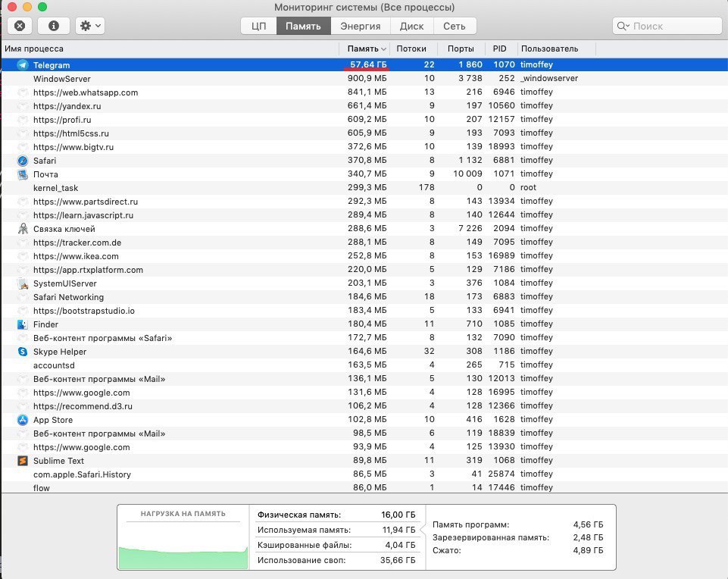Click the html5css.ru shield icon

tap(22, 133)
